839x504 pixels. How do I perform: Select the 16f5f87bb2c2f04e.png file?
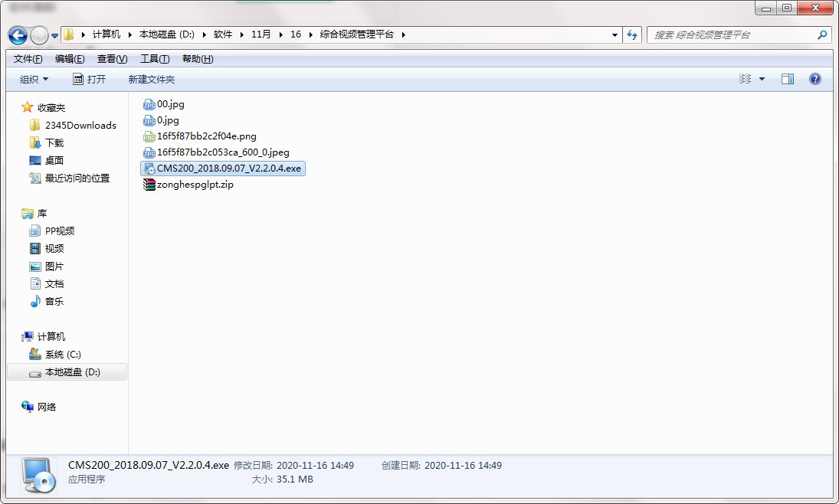tap(199, 136)
